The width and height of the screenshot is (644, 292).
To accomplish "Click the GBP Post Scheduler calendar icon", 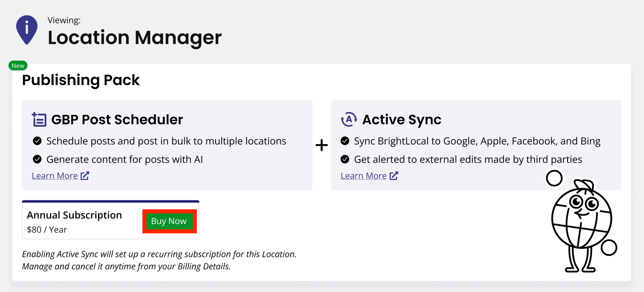I will [x=39, y=120].
